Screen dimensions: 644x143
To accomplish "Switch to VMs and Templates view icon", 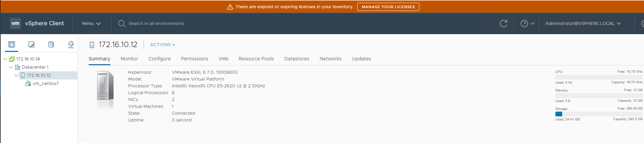I will click(x=31, y=44).
